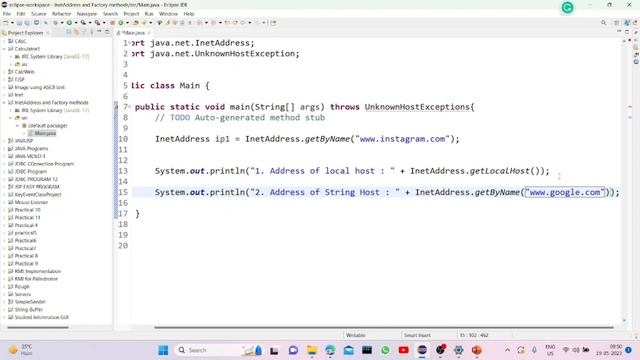Maximize the editor area
The height and width of the screenshot is (360, 640).
pos(627,32)
